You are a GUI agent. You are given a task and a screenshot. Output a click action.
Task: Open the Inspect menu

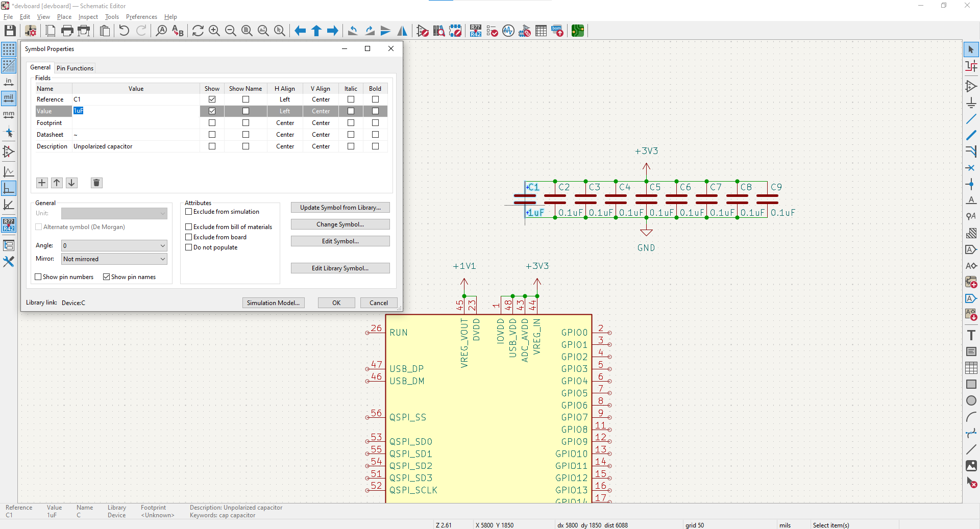[88, 17]
